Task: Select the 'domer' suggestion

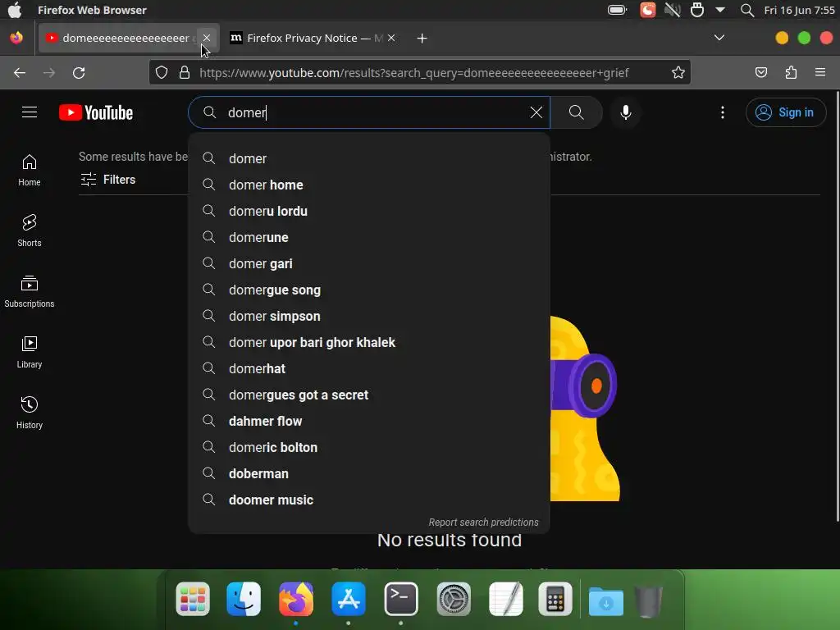Action: pyautogui.click(x=369, y=158)
